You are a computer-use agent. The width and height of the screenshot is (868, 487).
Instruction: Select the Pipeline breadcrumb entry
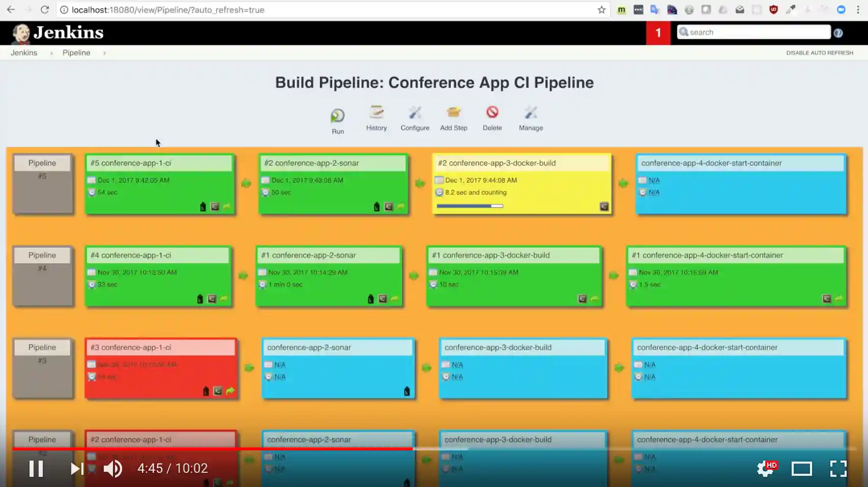click(76, 52)
